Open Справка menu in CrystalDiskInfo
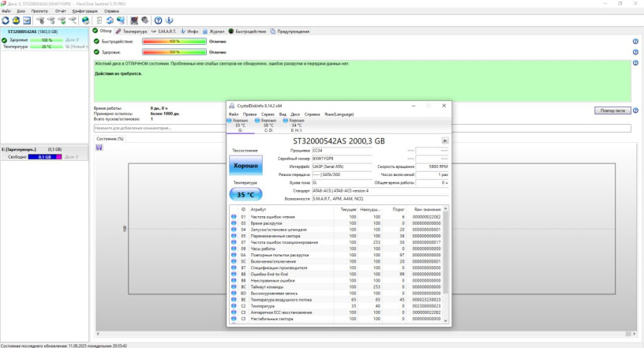The width and height of the screenshot is (644, 348). click(313, 114)
